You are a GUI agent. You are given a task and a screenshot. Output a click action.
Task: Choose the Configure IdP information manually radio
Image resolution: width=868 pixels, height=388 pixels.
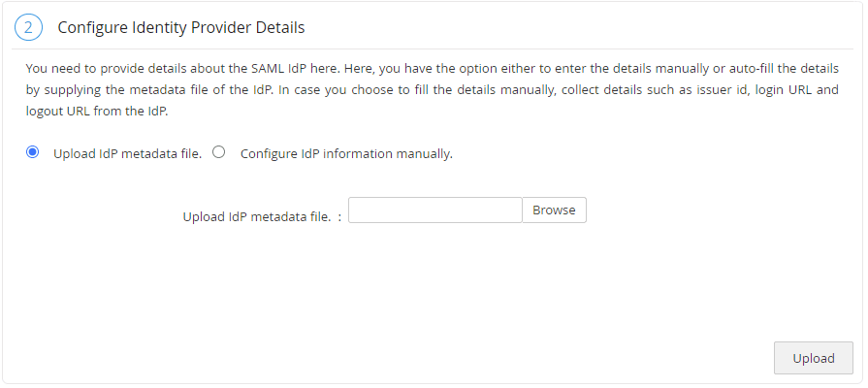218,152
